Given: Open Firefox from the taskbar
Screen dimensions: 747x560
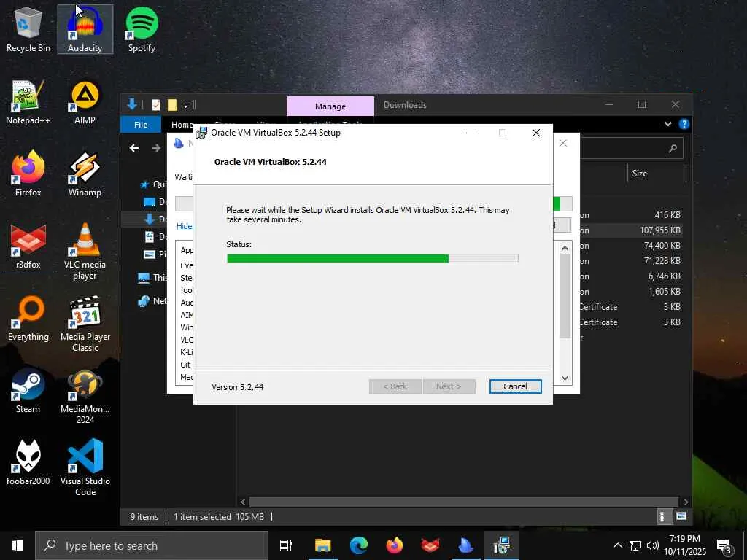Looking at the screenshot, I should (395, 545).
